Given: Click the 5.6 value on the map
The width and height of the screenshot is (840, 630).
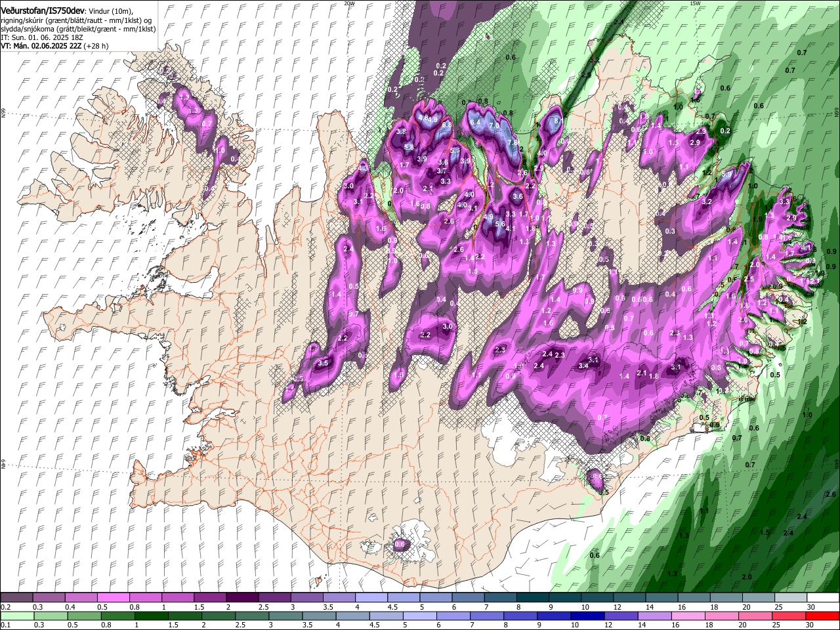Looking at the screenshot, I should click(x=500, y=224).
